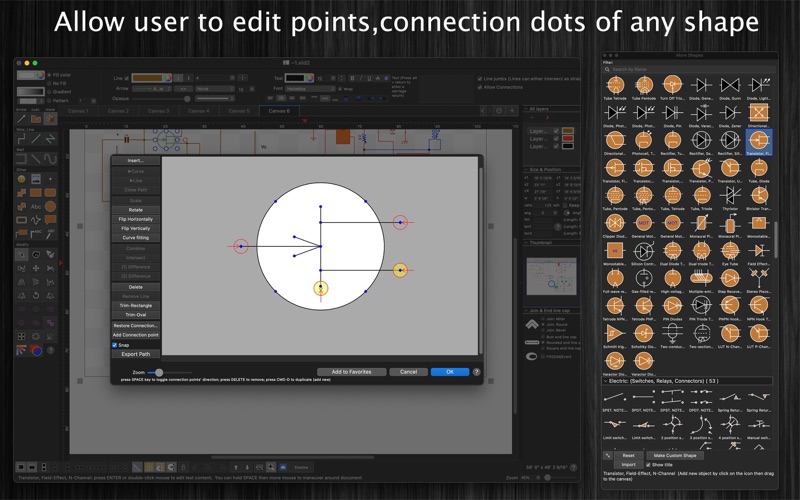Choose the Thyristor shape

(730, 195)
